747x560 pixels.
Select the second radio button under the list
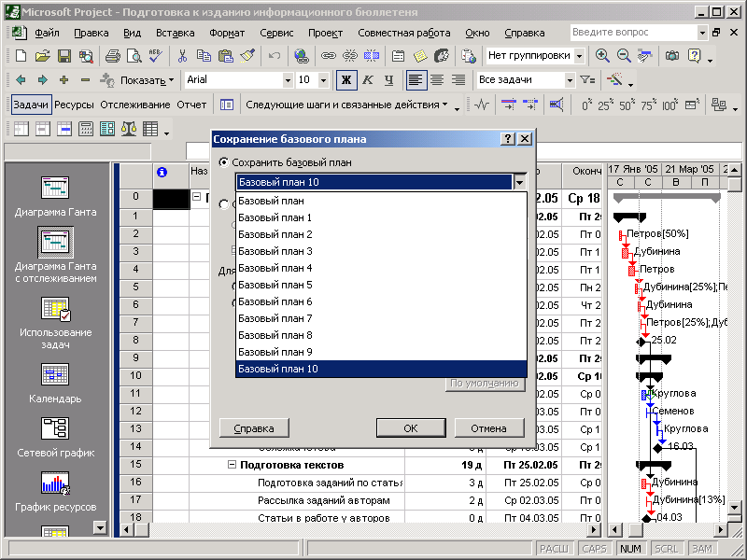tap(223, 204)
